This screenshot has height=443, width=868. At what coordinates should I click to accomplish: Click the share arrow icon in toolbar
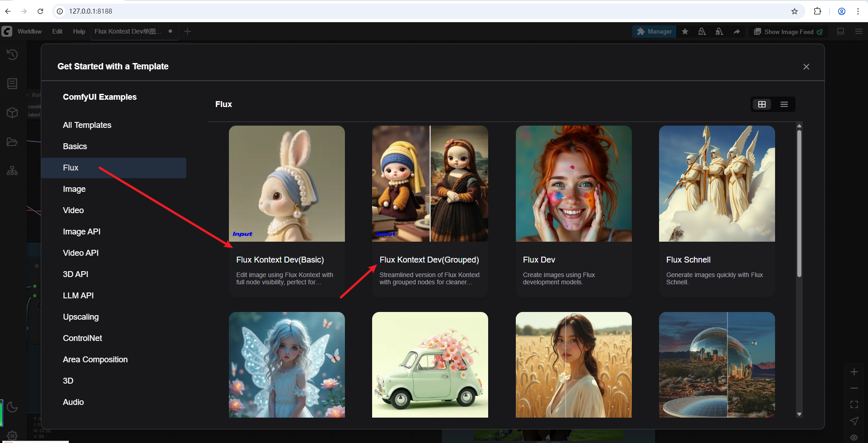(737, 31)
